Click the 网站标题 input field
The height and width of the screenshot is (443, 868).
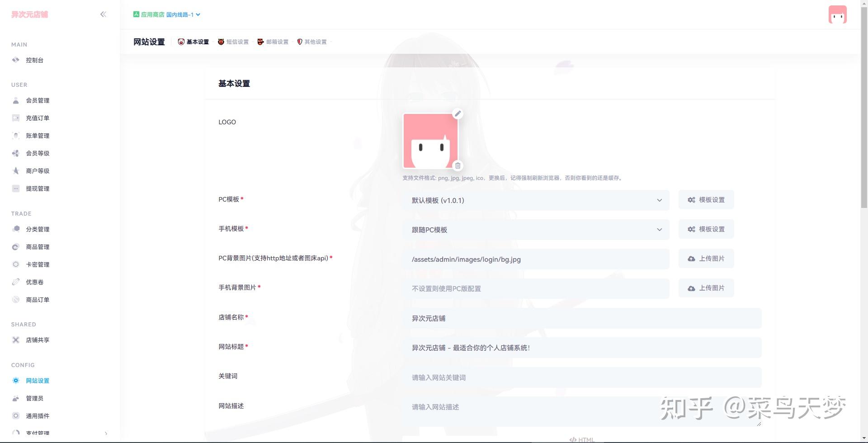click(x=582, y=348)
